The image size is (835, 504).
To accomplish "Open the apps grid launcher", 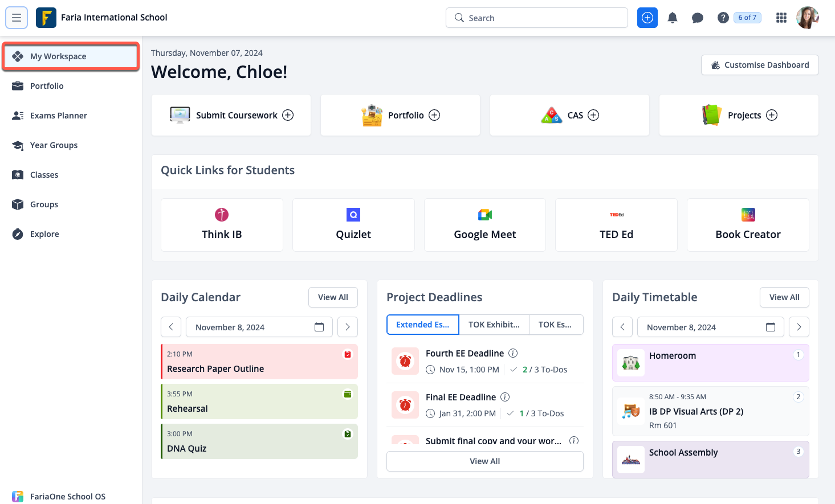I will coord(781,18).
